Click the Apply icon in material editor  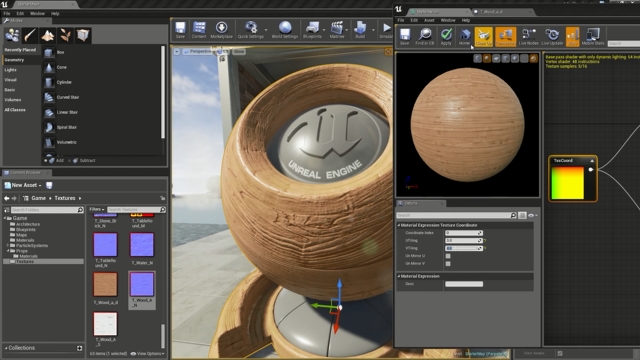pos(446,36)
